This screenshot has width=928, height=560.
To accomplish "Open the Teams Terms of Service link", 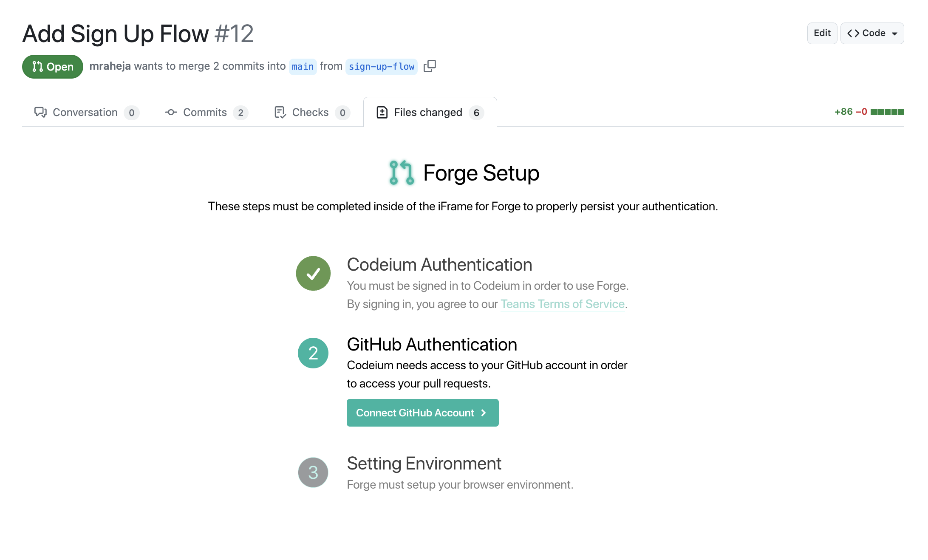I will [x=562, y=303].
